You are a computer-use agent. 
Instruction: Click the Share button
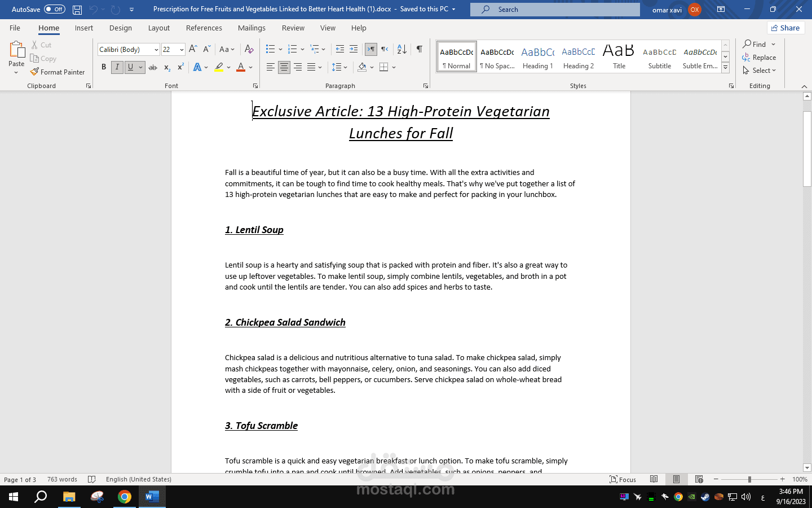coord(785,28)
